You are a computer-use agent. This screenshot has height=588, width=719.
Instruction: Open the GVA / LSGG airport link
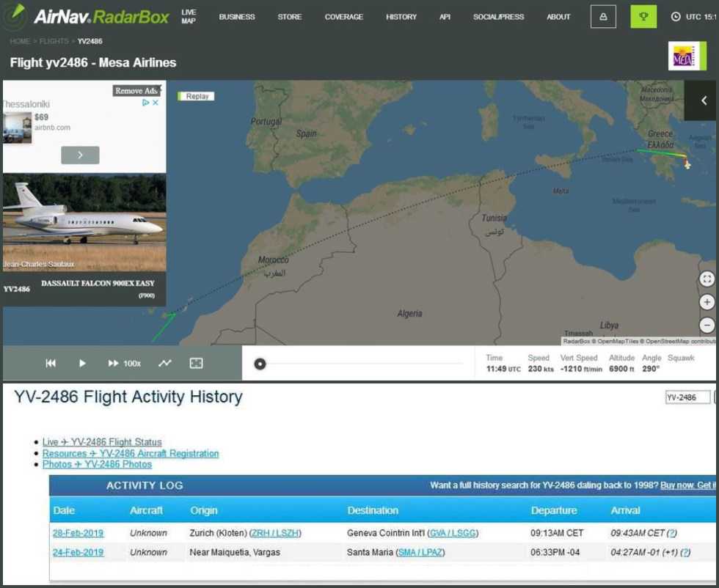(x=453, y=533)
